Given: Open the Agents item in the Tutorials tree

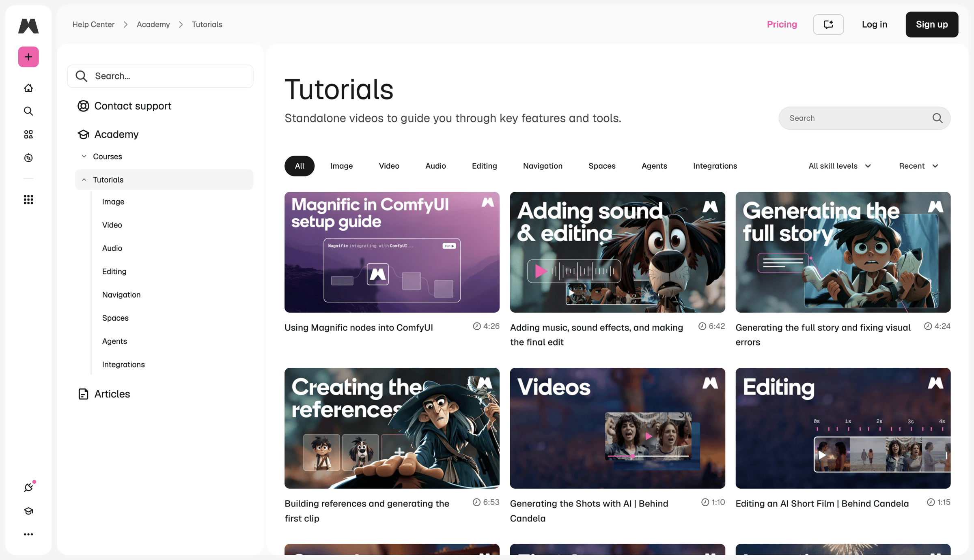Looking at the screenshot, I should click(x=114, y=341).
